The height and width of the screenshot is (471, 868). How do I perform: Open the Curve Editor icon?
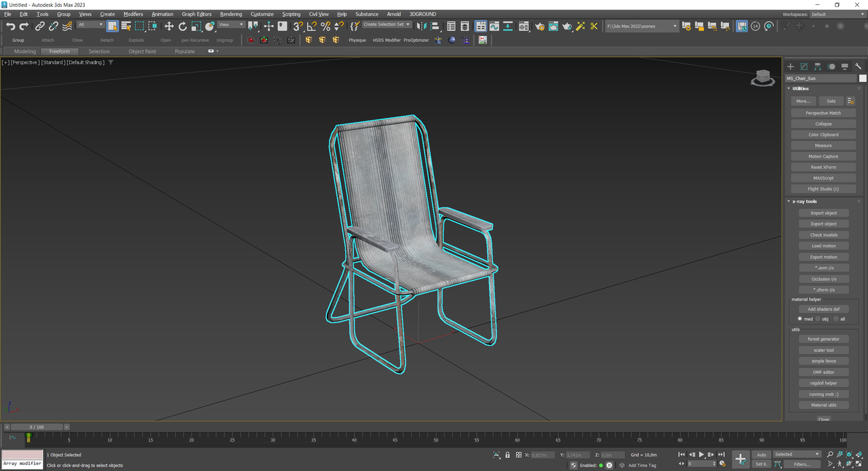point(494,26)
